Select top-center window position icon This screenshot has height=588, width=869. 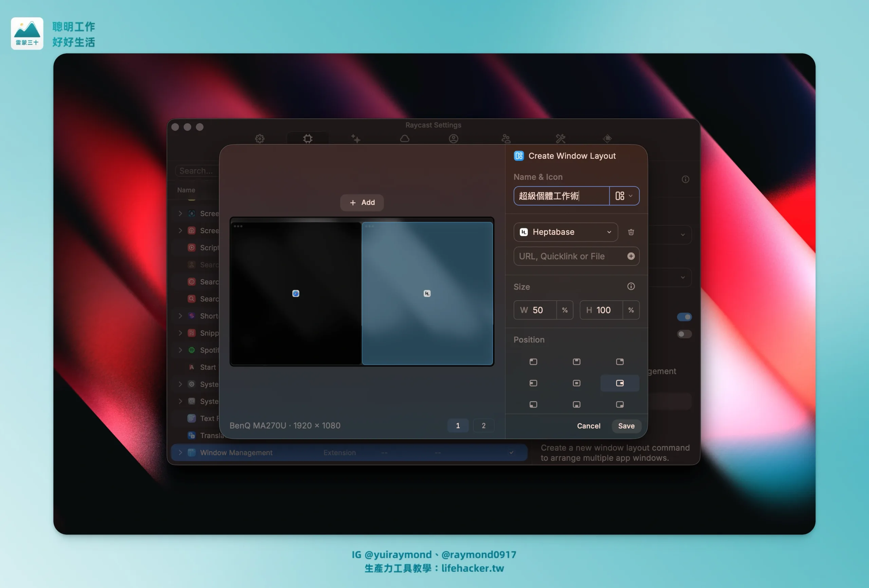tap(576, 361)
